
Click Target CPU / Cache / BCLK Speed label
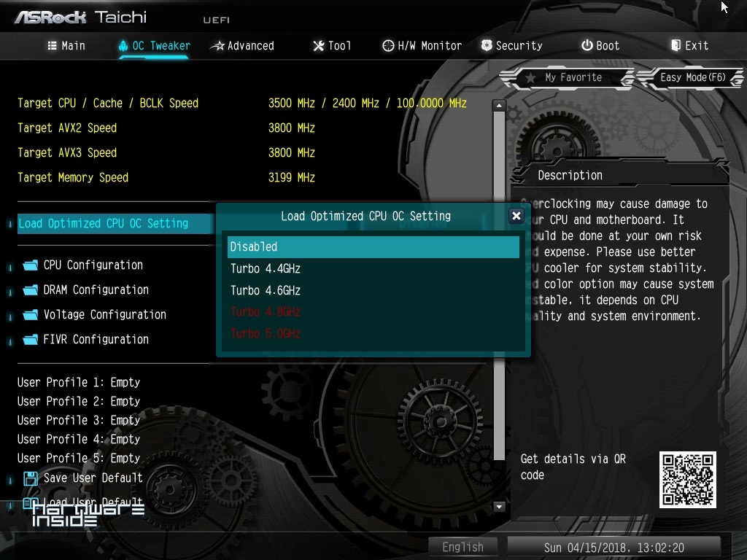click(x=108, y=104)
